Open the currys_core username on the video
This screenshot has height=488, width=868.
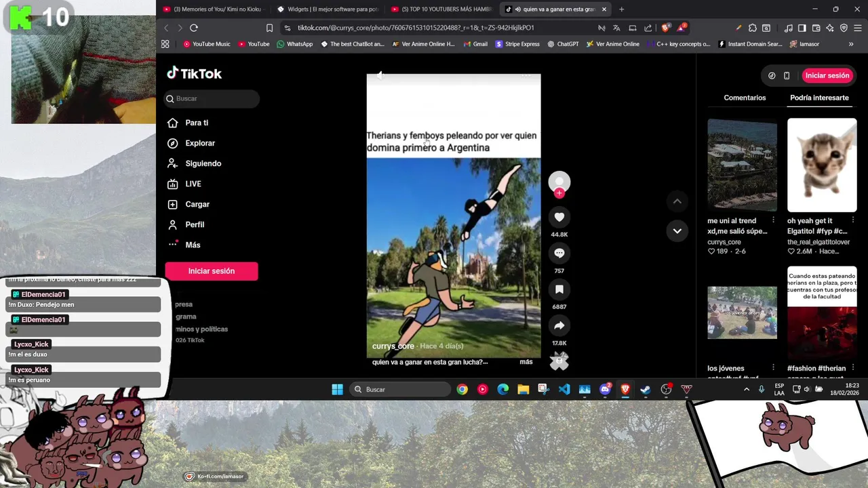[393, 346]
